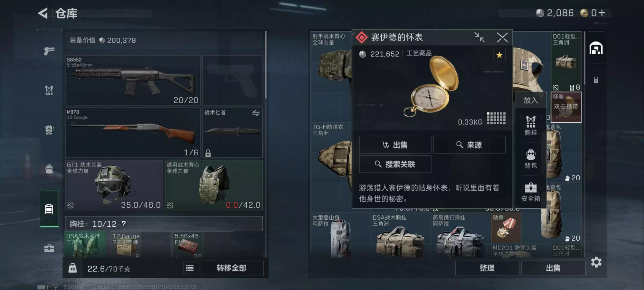The height and width of the screenshot is (290, 644).
Task: Click the list view icon beside transfer all
Action: pos(190,268)
